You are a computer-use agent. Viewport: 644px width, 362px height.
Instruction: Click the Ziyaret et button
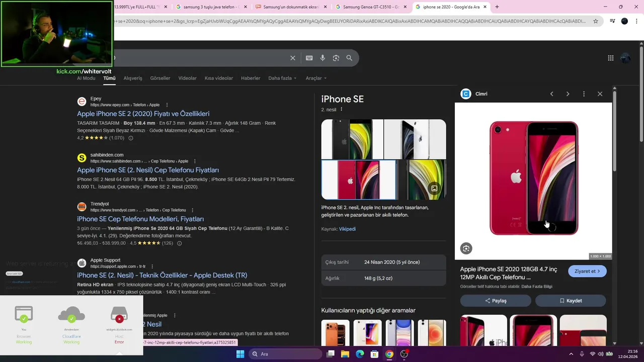pos(587,271)
